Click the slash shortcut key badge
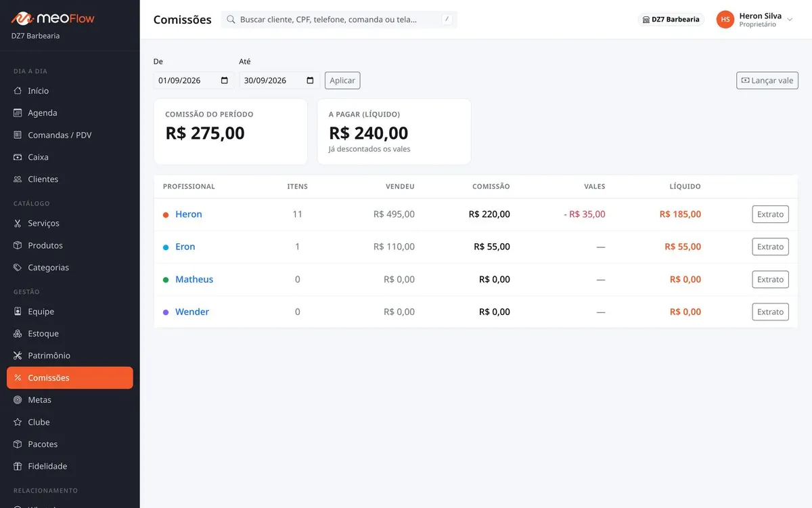Image resolution: width=812 pixels, height=508 pixels. [x=447, y=20]
